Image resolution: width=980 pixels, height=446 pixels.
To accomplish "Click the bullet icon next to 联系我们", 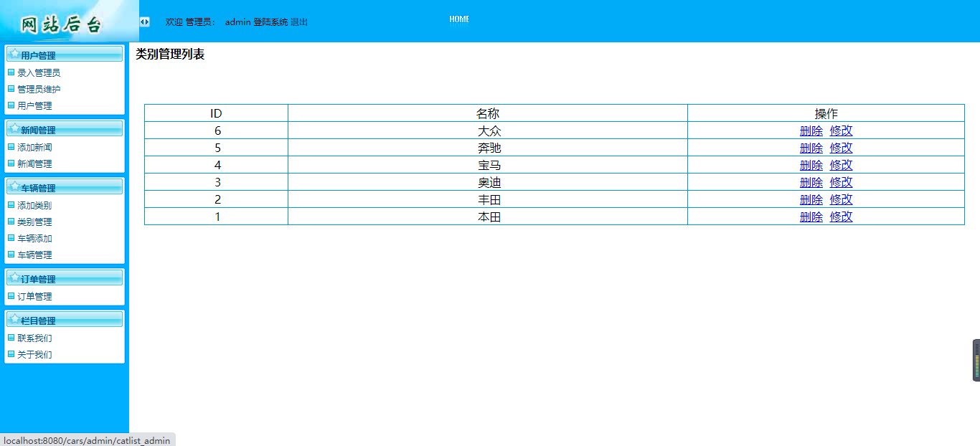I will 11,338.
